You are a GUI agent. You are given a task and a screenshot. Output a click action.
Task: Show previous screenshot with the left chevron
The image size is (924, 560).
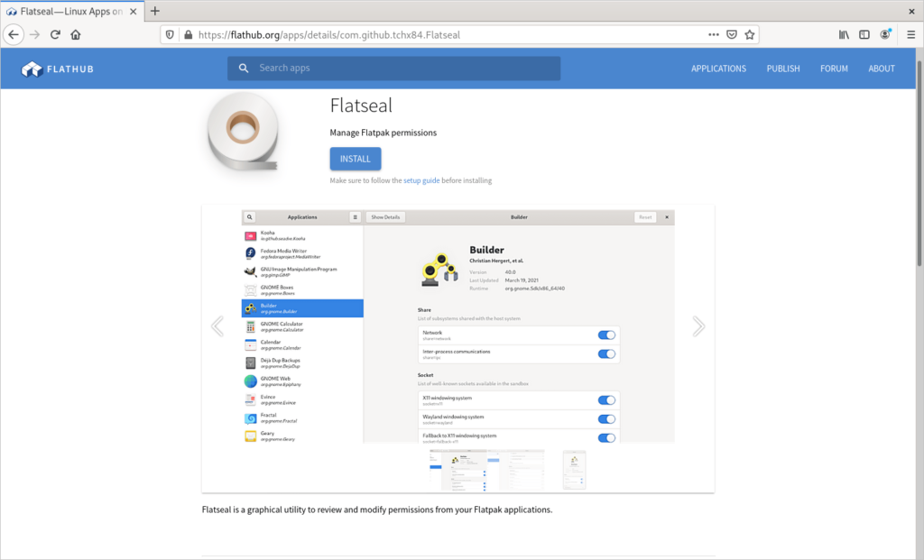(x=217, y=326)
